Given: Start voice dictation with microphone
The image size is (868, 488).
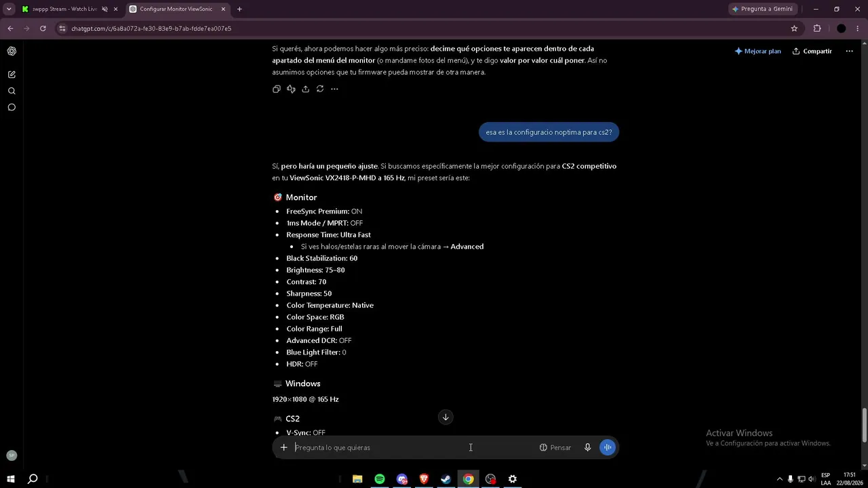Looking at the screenshot, I should tap(587, 447).
